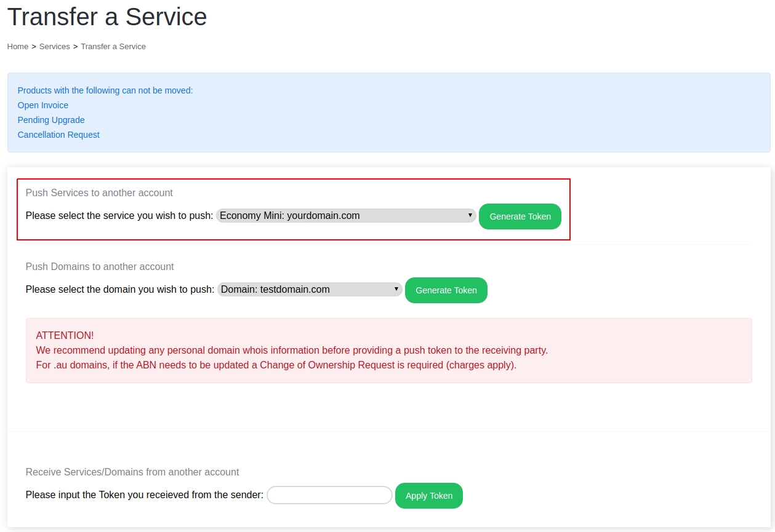This screenshot has height=532, width=775.
Task: Expand the Domain: testdomain.com dropdown
Action: point(310,290)
